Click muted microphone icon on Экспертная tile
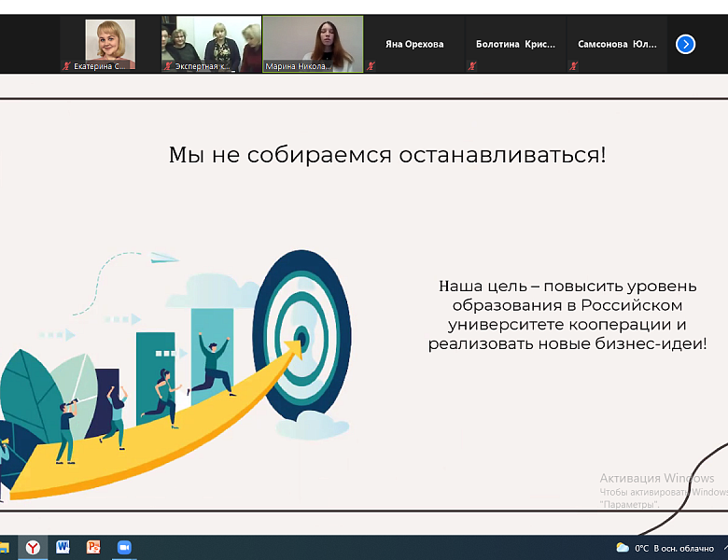 pyautogui.click(x=168, y=66)
